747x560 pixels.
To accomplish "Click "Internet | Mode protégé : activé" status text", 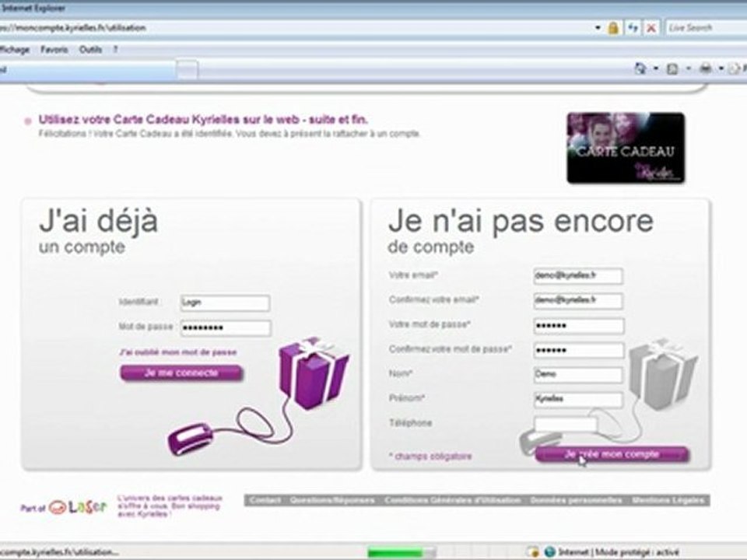I will coord(619,552).
